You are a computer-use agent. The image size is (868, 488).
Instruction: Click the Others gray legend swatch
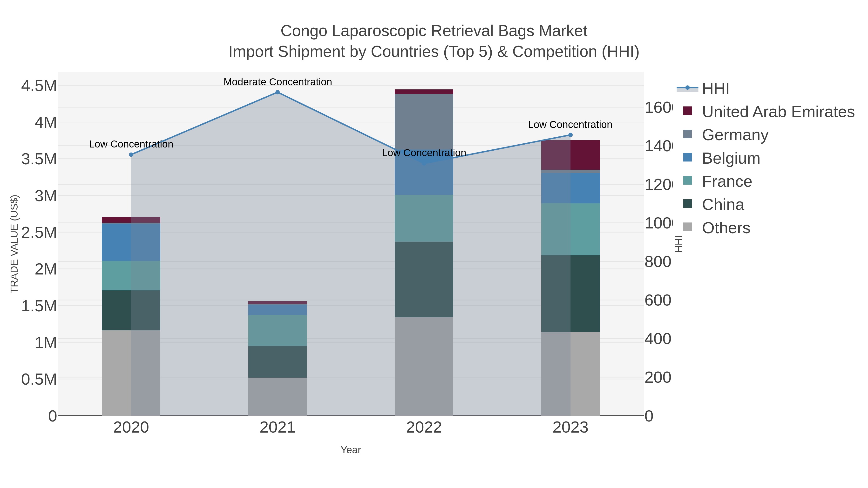(x=687, y=227)
